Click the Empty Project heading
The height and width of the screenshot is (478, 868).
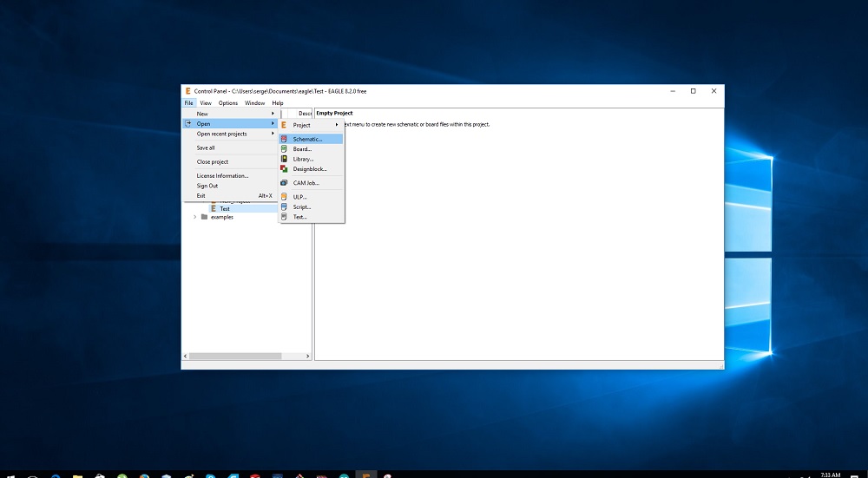point(334,113)
